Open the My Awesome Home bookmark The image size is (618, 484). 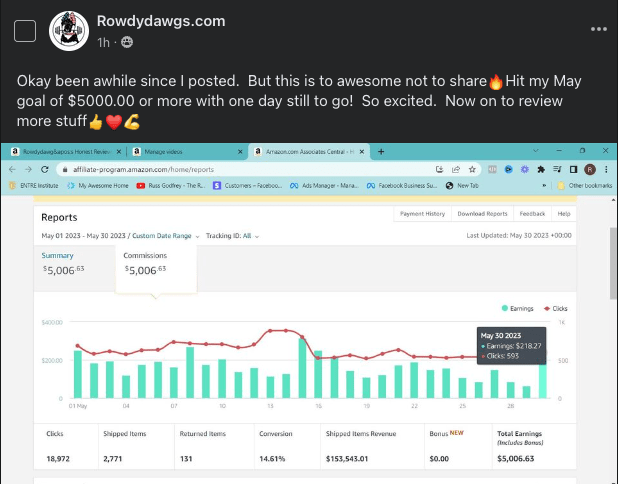point(98,186)
